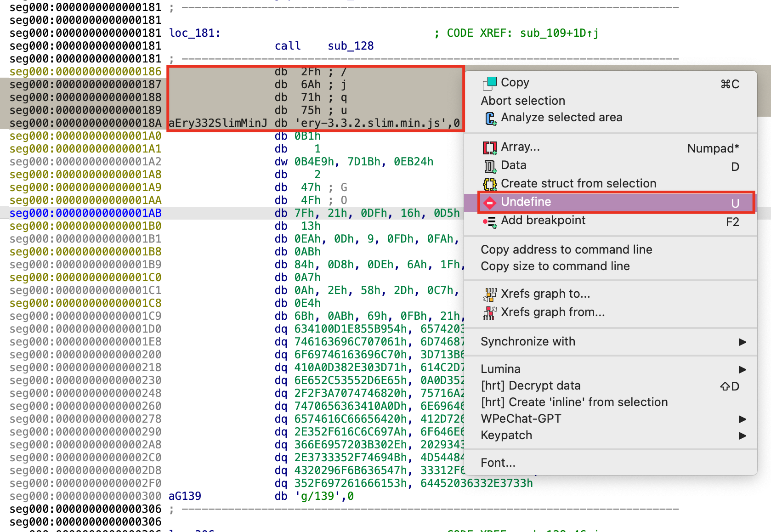771x532 pixels.
Task: Follow the sub_128 call target
Action: click(x=351, y=46)
